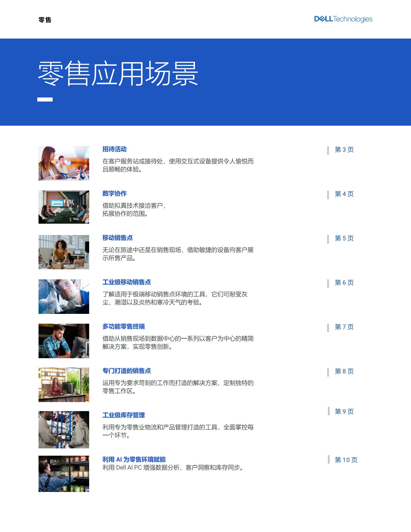This screenshot has height=532, width=411.
Task: Open the 多功能零售终端 section link
Action: coord(123,326)
